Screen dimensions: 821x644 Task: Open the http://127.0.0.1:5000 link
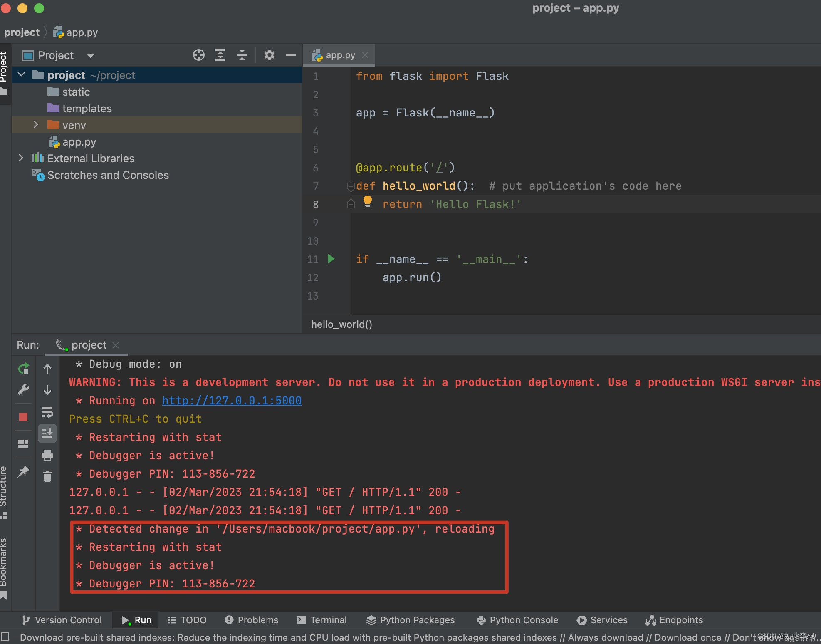(232, 401)
